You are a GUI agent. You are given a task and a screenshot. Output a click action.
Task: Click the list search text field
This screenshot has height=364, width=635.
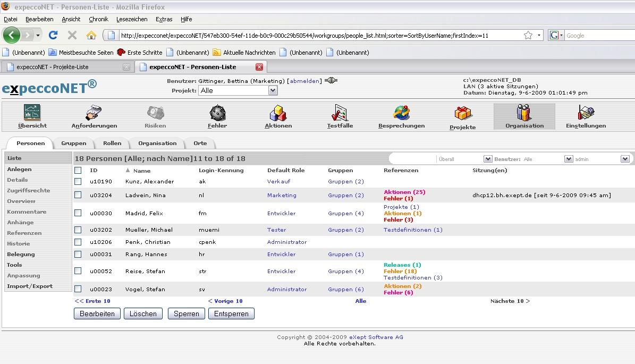click(412, 159)
